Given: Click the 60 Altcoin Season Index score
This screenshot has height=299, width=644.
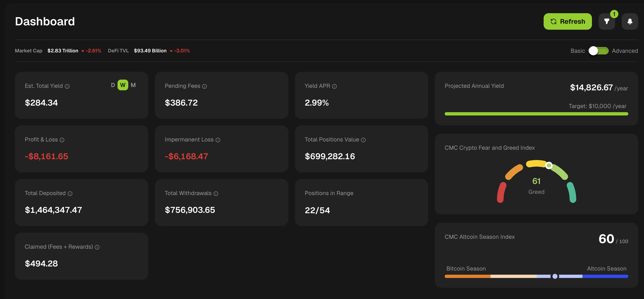Looking at the screenshot, I should click(606, 239).
